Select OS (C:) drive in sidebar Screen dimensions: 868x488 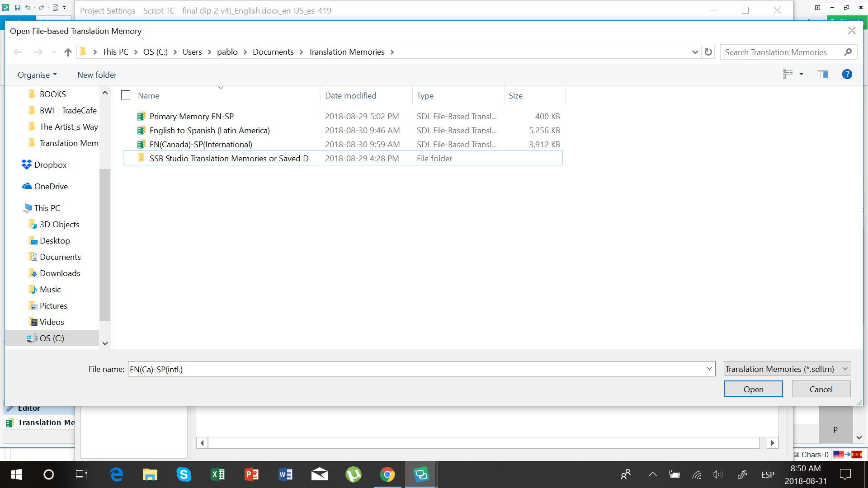tap(52, 338)
